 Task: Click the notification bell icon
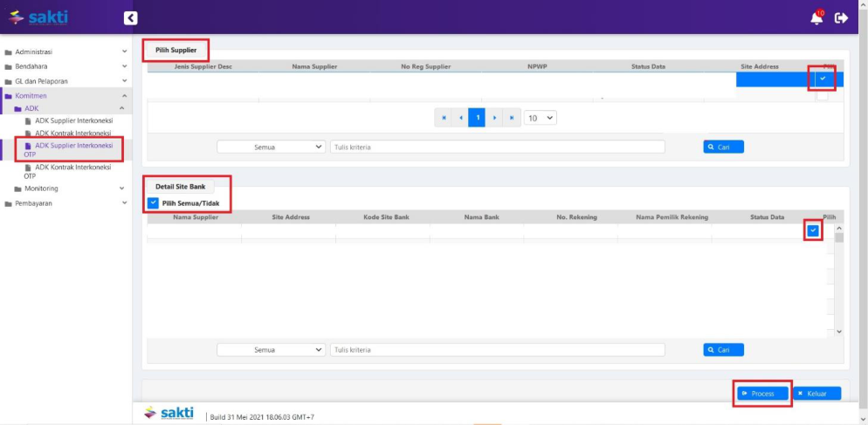point(816,17)
